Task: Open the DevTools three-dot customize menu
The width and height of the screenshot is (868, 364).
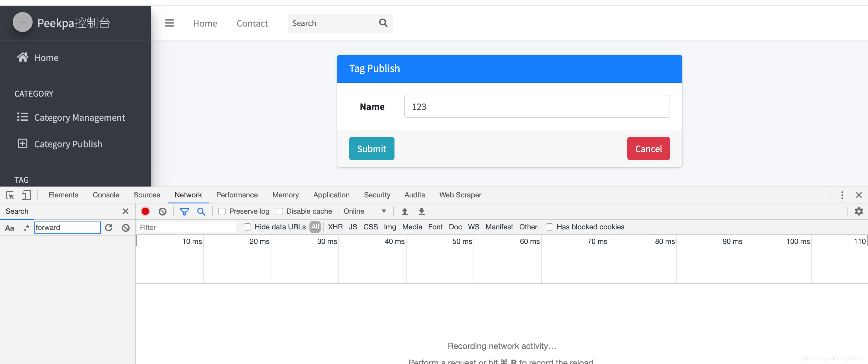Action: click(842, 195)
